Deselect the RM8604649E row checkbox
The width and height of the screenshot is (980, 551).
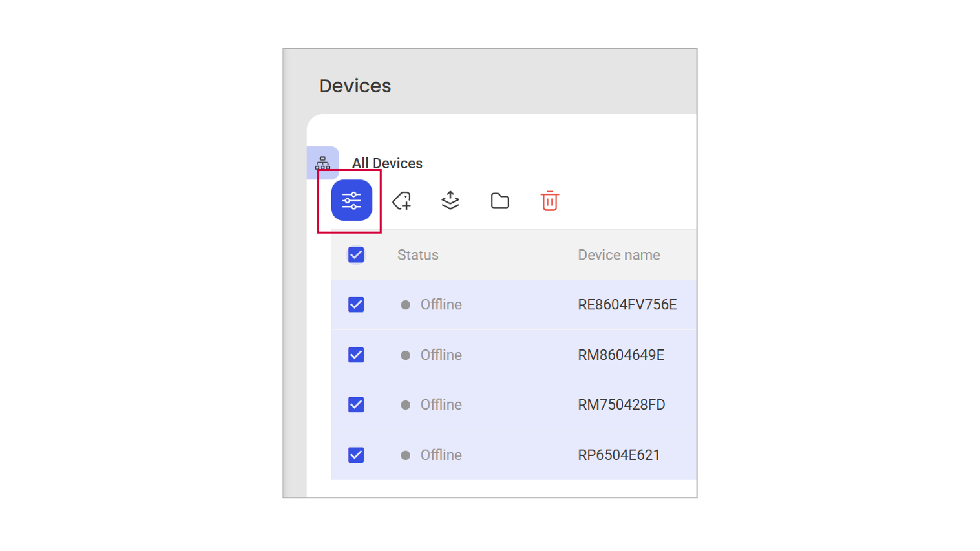click(356, 355)
